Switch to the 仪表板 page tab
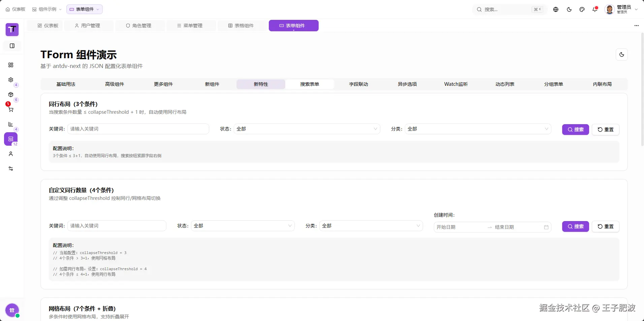The height and width of the screenshot is (321, 644). 48,26
